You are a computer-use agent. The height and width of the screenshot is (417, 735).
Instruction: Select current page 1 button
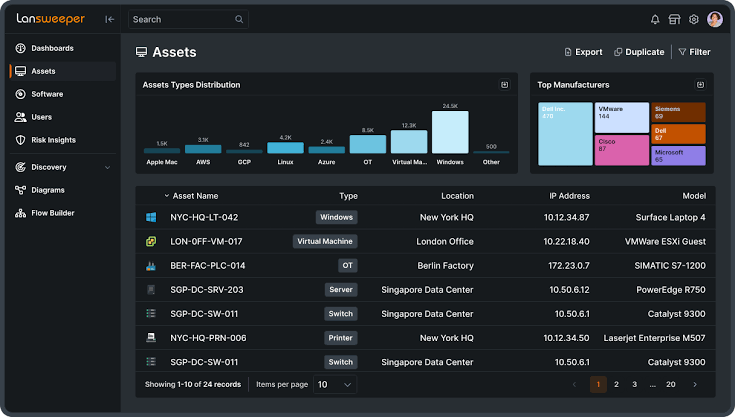pos(598,385)
